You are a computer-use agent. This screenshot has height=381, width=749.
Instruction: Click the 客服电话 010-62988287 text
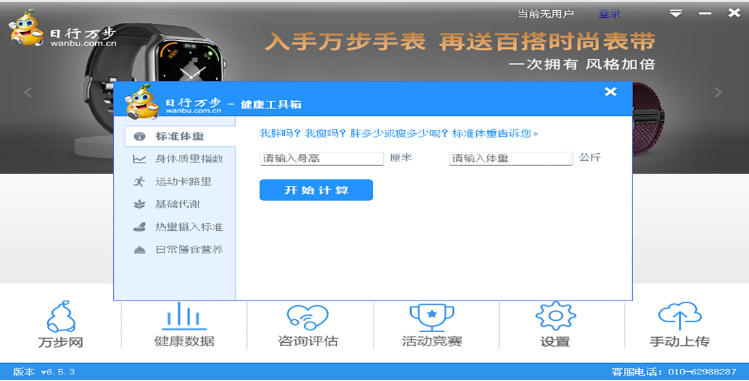click(x=674, y=371)
